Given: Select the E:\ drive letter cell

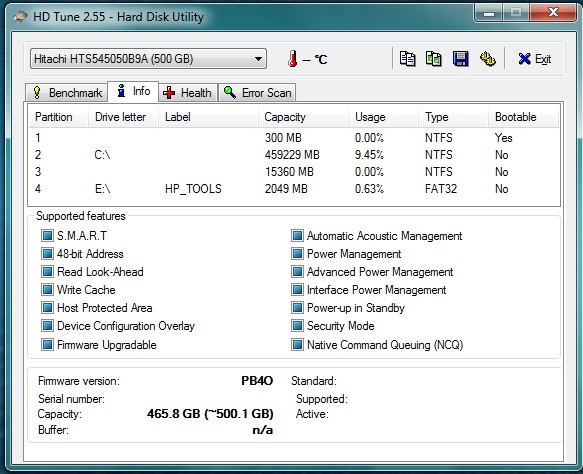Looking at the screenshot, I should pos(102,189).
